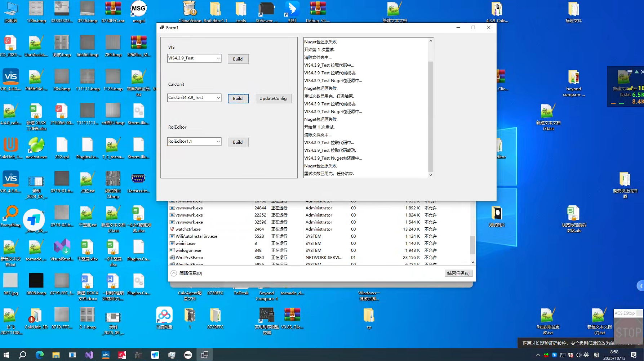Viewport: 644px width, 361px height.
Task: Open File Explorer from the taskbar
Action: pos(56,355)
